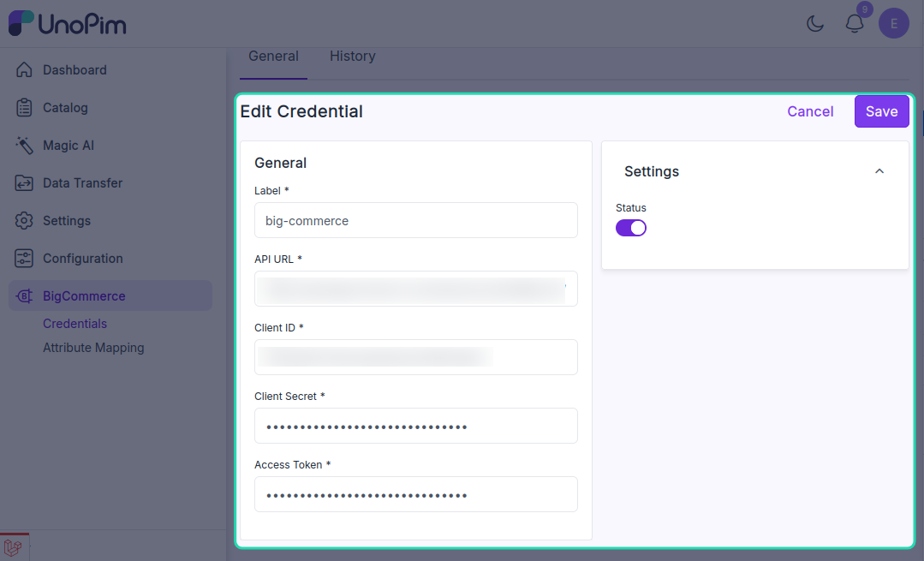The image size is (924, 561).
Task: Click the Settings gear icon
Action: click(24, 220)
